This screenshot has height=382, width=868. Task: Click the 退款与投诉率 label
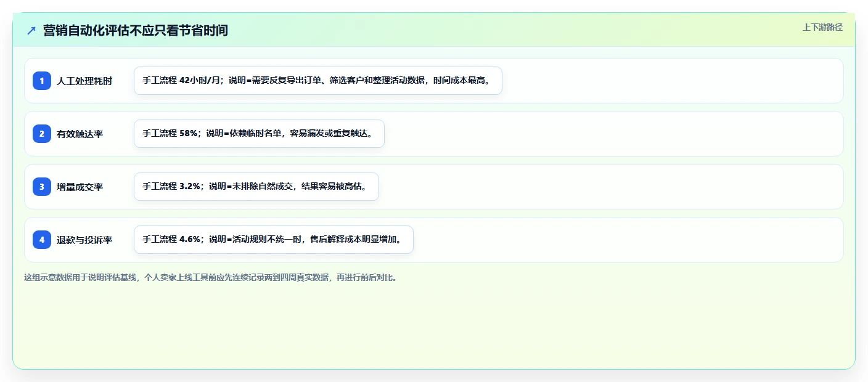84,240
